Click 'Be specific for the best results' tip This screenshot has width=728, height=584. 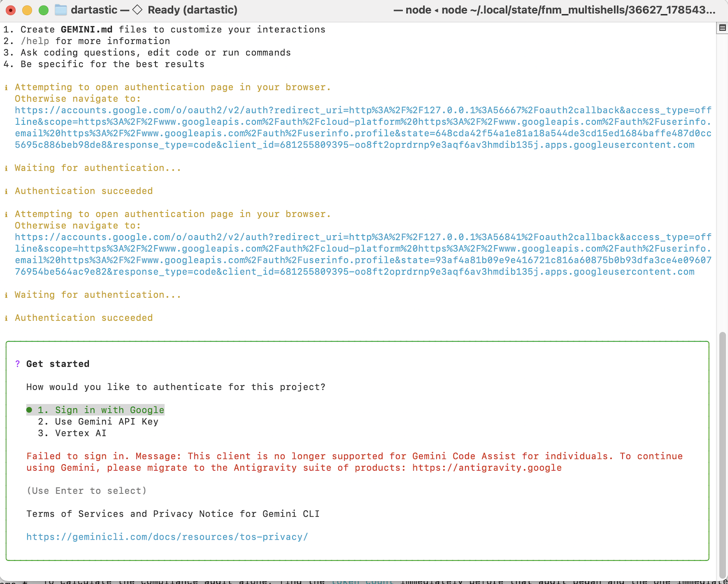(112, 64)
